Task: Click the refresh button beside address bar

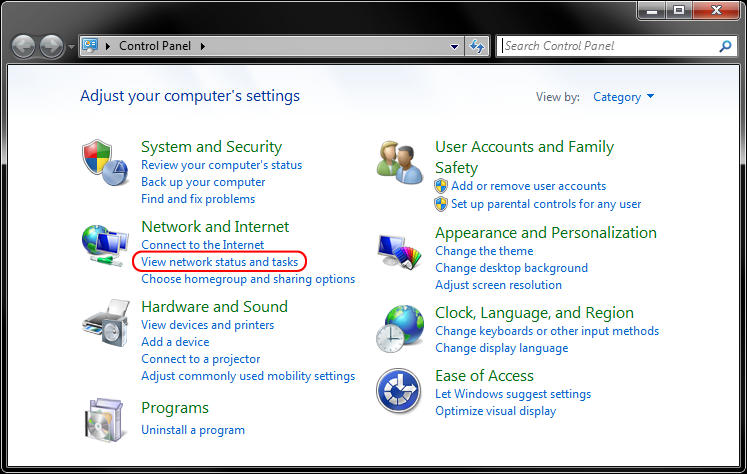Action: (477, 46)
